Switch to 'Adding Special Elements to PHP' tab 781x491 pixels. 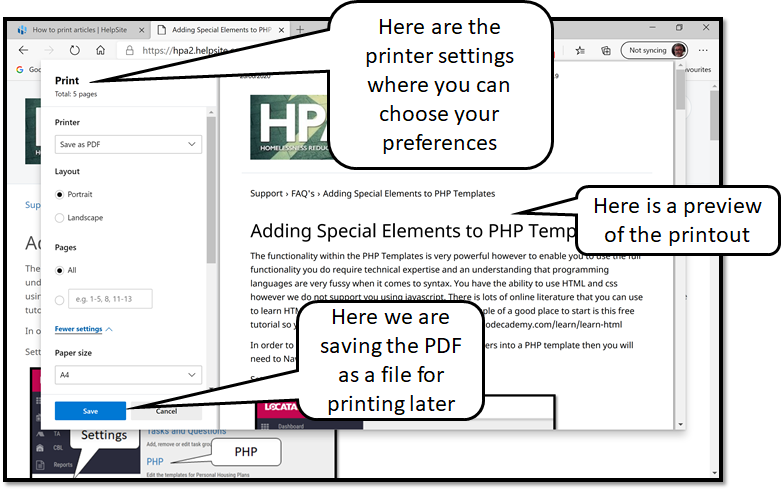pyautogui.click(x=221, y=30)
